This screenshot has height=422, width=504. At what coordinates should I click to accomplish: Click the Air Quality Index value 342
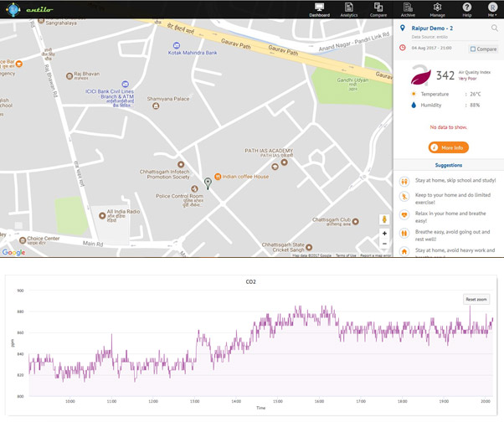445,75
